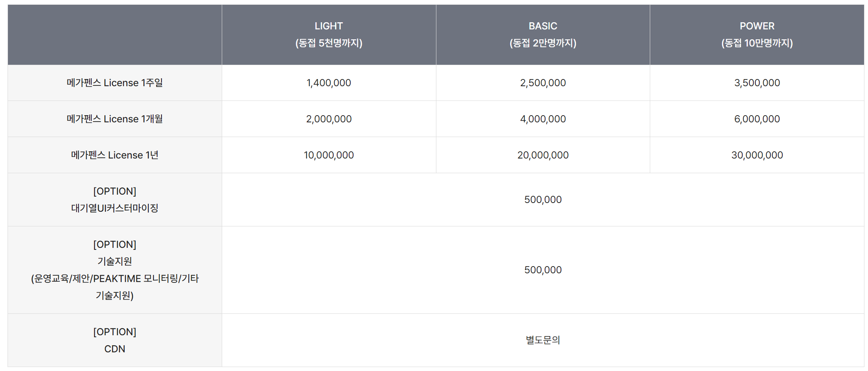Select the 2,500,000 BASIC weekly price
Viewport: 868px width, 371px height.
click(x=543, y=83)
